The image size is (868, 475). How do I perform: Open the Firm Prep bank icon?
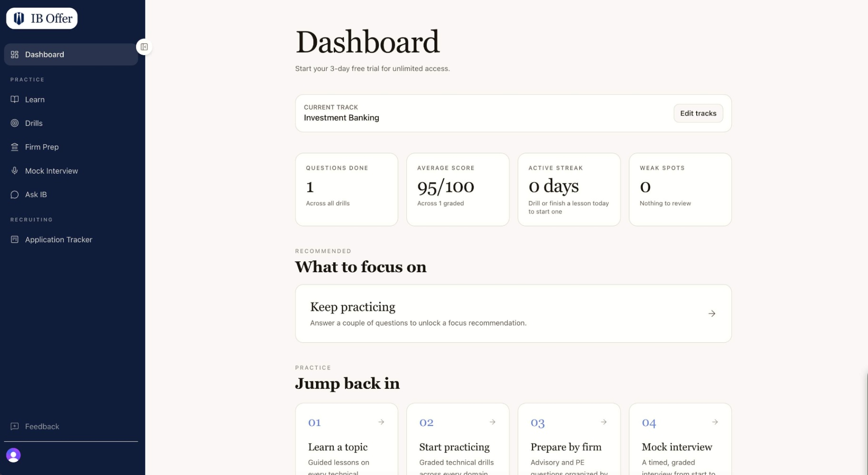[15, 147]
